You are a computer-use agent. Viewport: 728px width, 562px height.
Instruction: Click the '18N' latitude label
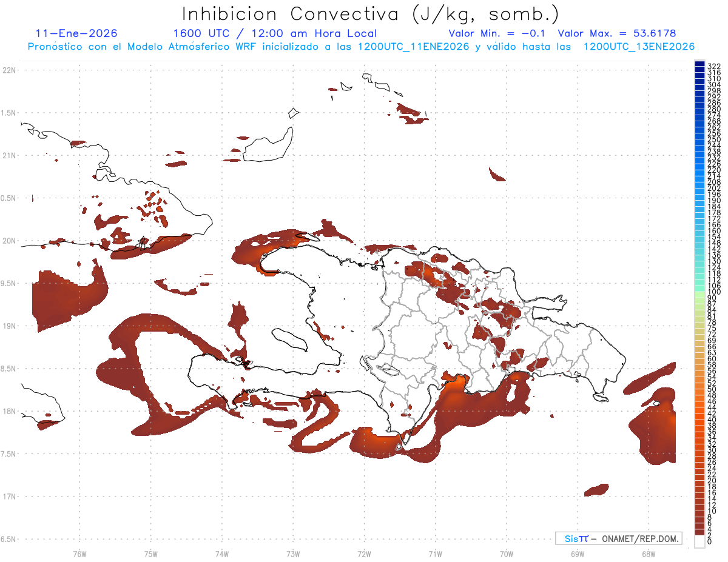coord(9,411)
